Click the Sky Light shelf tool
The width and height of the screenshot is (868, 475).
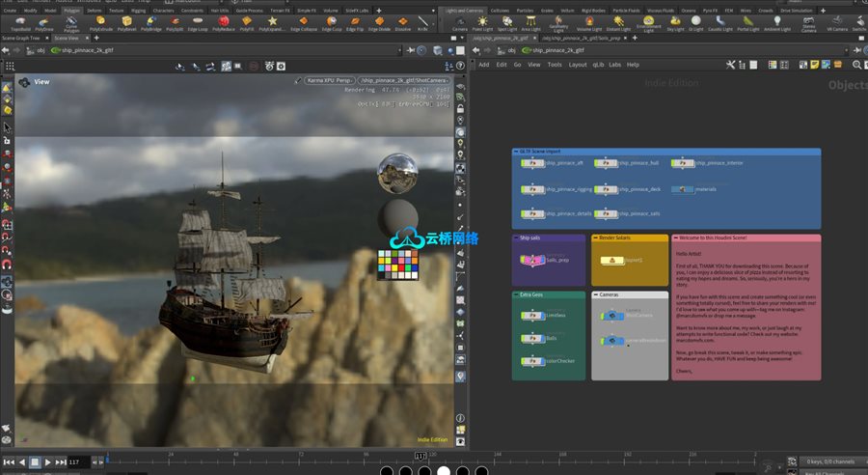[675, 24]
